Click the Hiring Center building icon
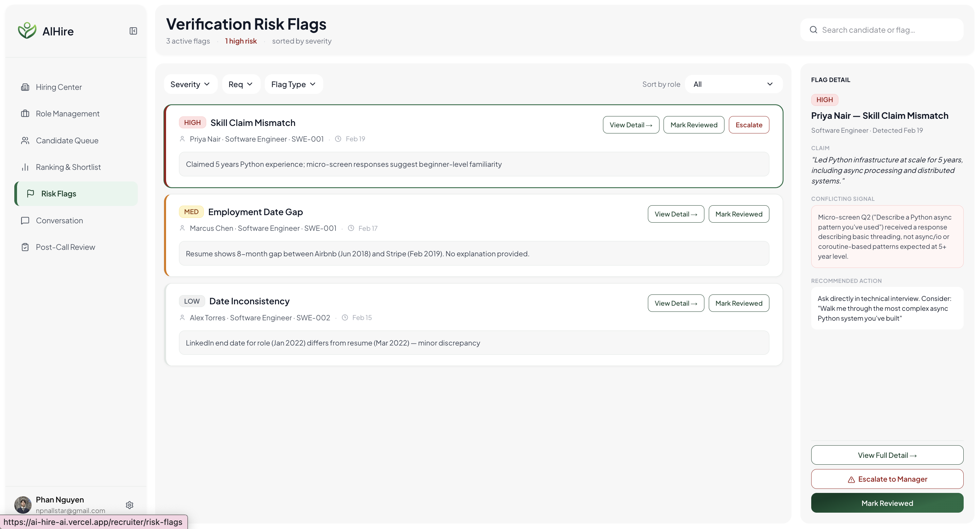980x529 pixels. (25, 87)
